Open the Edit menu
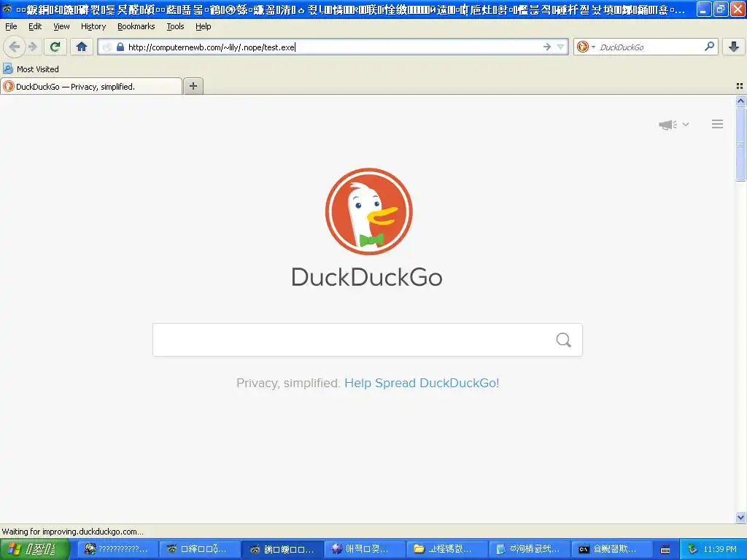The image size is (747, 560). [35, 26]
